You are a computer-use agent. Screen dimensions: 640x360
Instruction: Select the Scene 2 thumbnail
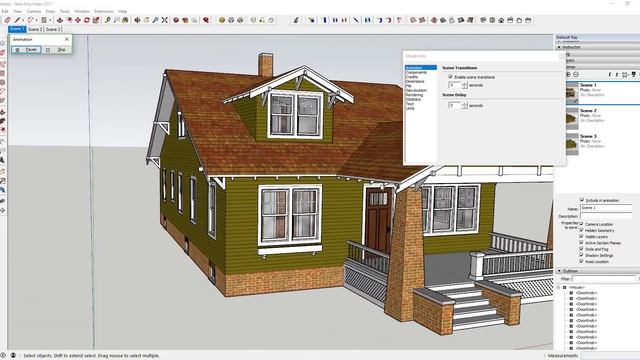pyautogui.click(x=572, y=118)
